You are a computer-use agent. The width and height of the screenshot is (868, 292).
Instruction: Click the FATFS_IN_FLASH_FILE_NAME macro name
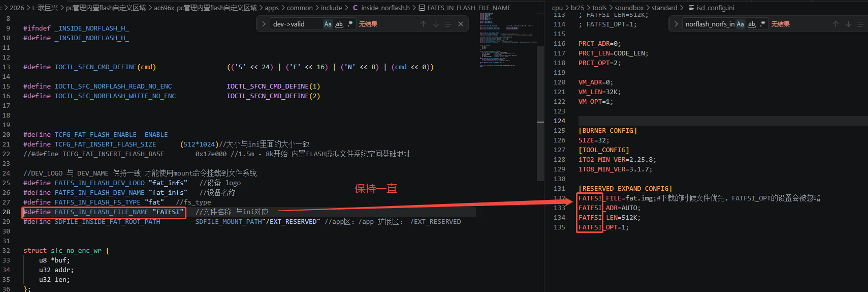click(102, 212)
